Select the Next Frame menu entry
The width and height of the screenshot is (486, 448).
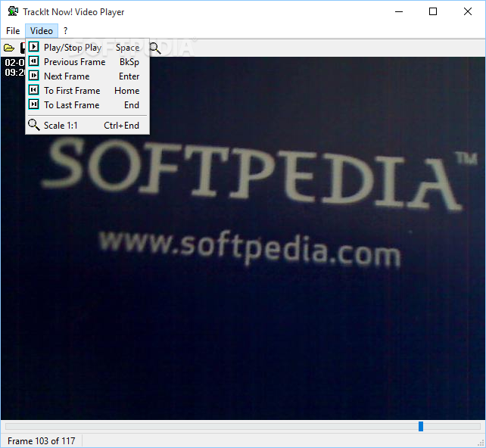87,76
